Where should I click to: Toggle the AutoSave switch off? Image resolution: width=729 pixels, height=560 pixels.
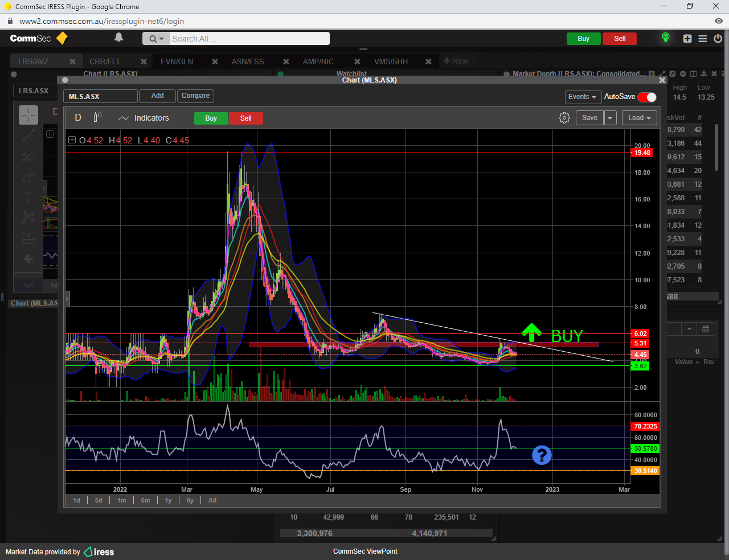[x=647, y=97]
